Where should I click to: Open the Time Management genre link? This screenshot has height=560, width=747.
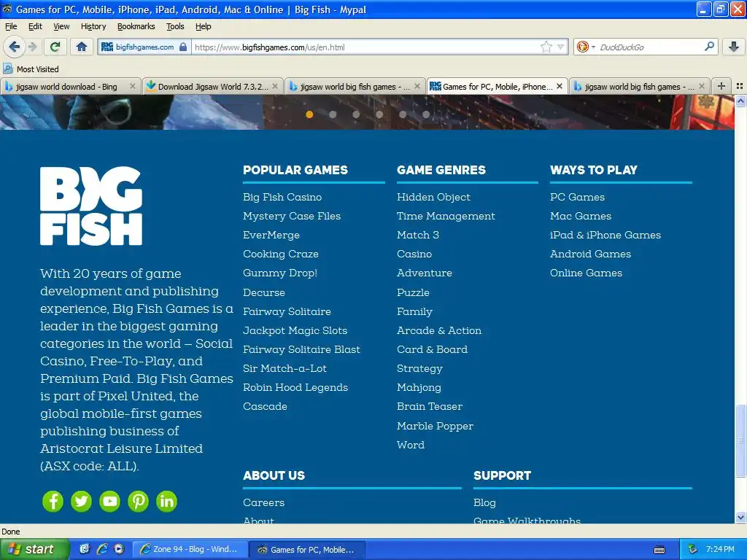tap(446, 216)
